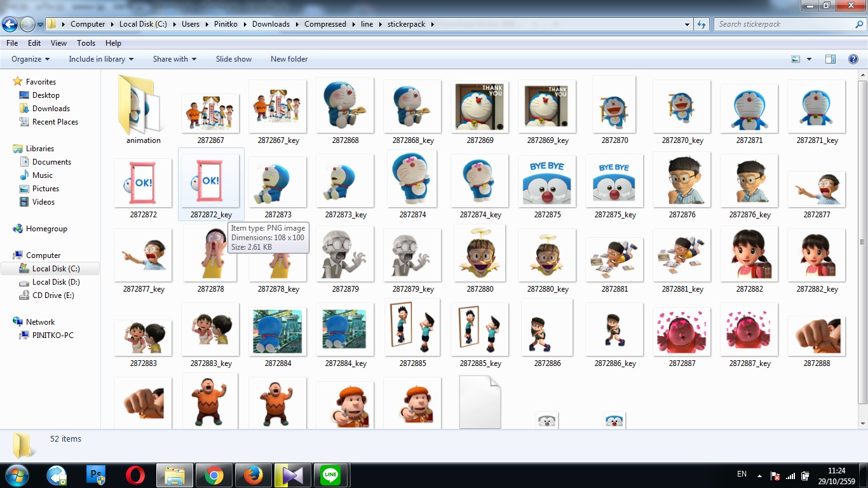Click the blue Help question mark icon
This screenshot has width=868, height=488.
(853, 59)
